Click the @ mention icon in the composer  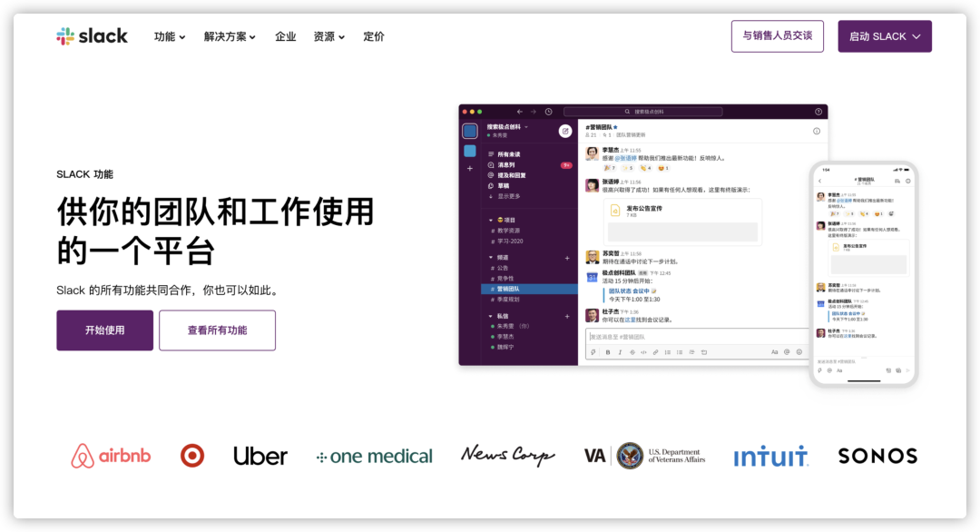[x=788, y=351]
